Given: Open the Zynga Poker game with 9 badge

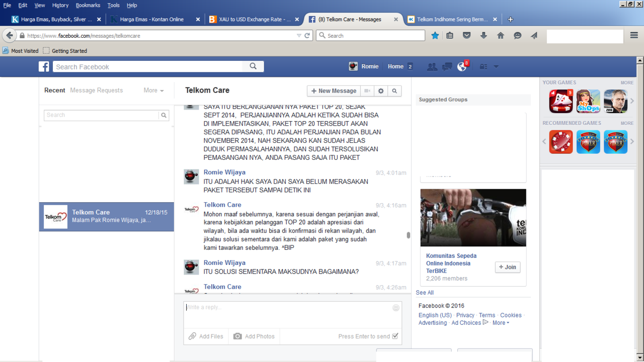Looking at the screenshot, I should pos(561,101).
